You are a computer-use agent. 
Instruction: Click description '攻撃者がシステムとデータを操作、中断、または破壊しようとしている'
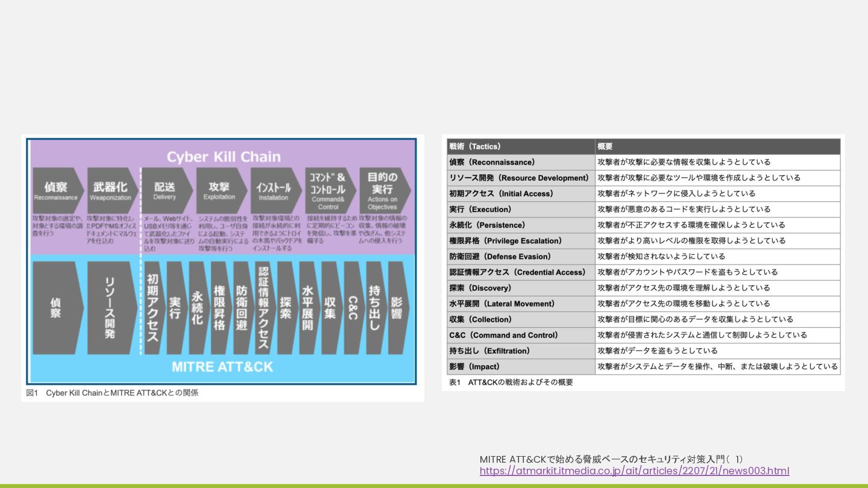click(717, 366)
